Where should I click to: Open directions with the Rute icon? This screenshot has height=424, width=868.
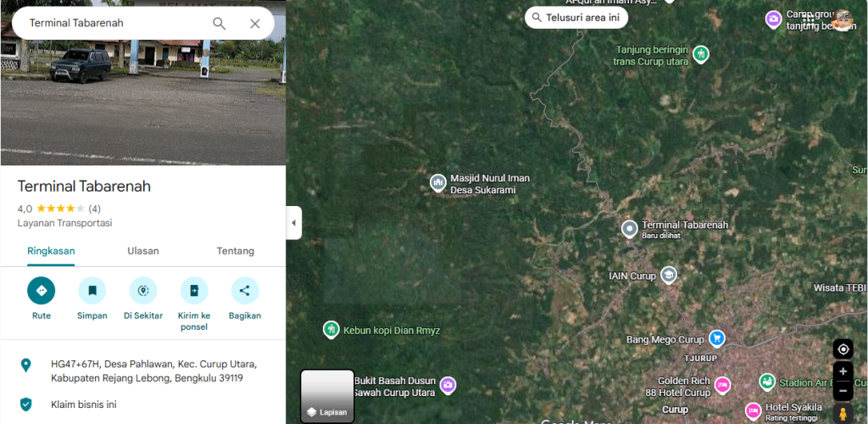click(x=41, y=291)
